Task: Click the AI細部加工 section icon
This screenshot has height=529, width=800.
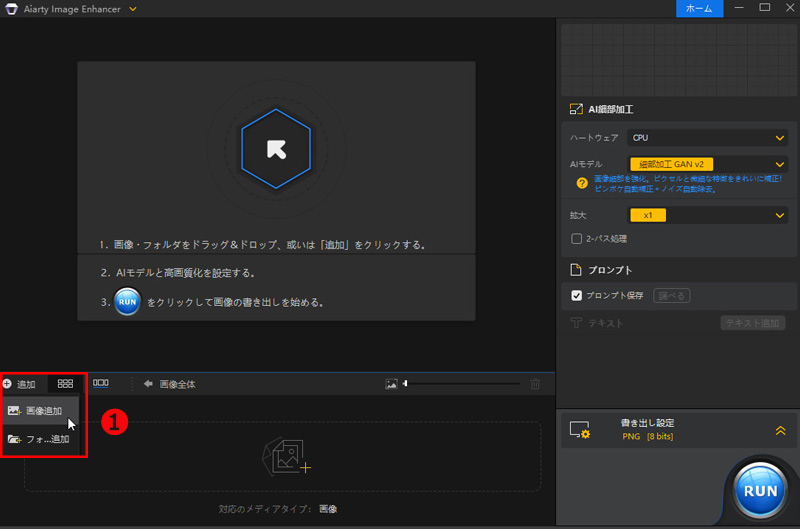Action: coord(576,109)
